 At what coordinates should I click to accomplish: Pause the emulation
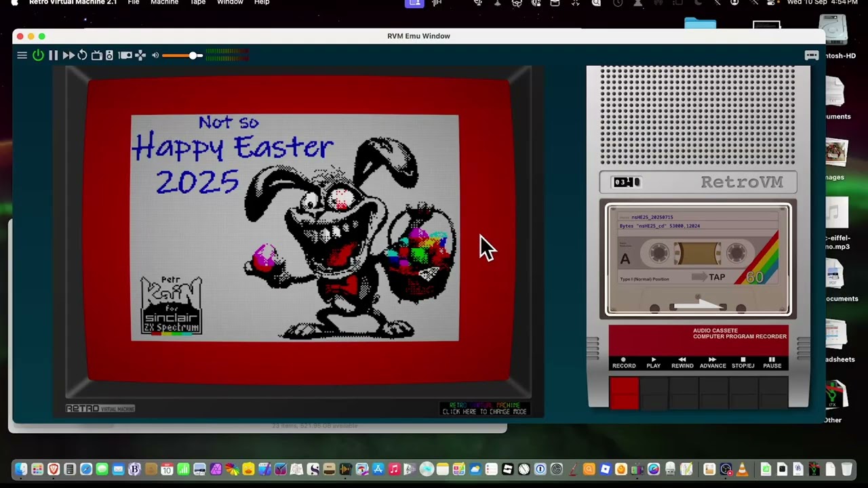click(53, 56)
